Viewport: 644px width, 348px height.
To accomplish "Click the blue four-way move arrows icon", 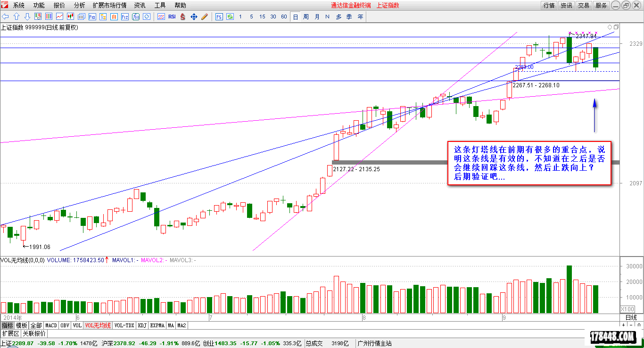I will 193,17.
